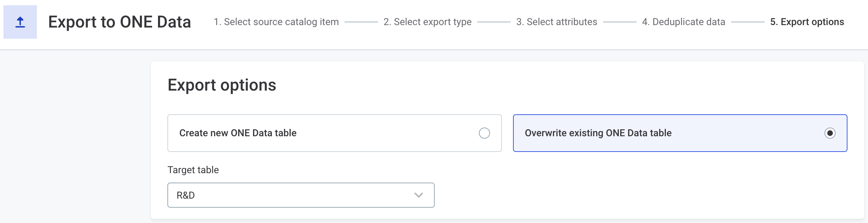Open the target table list showing R&D
The width and height of the screenshot is (868, 223).
click(x=301, y=195)
